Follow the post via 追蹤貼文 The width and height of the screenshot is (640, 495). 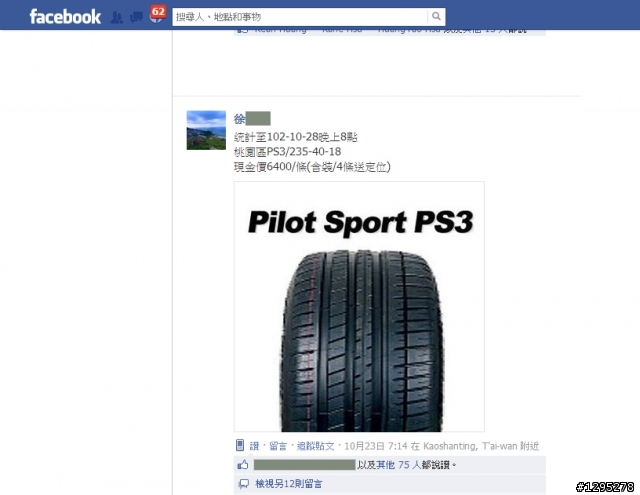[x=316, y=446]
